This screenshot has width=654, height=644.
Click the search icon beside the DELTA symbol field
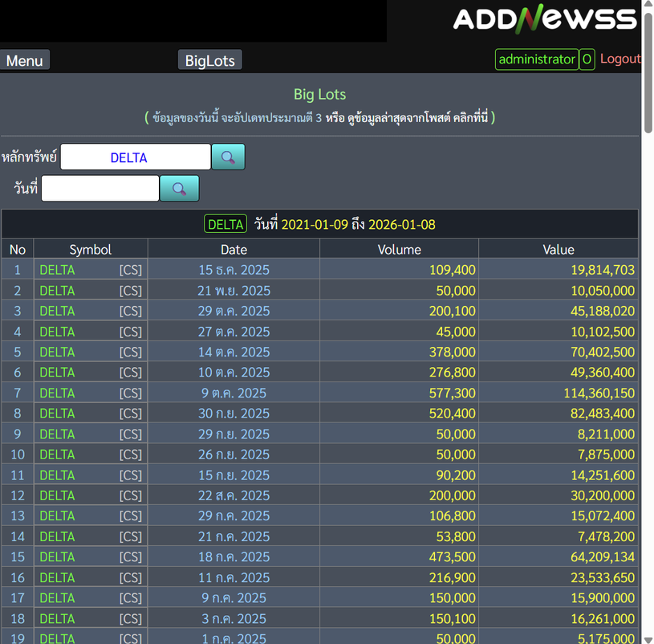(x=228, y=157)
